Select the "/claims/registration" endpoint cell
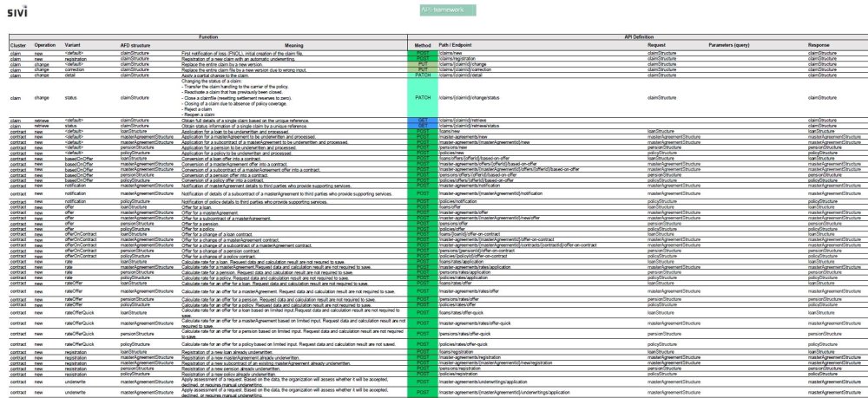868x398 pixels. click(x=542, y=59)
